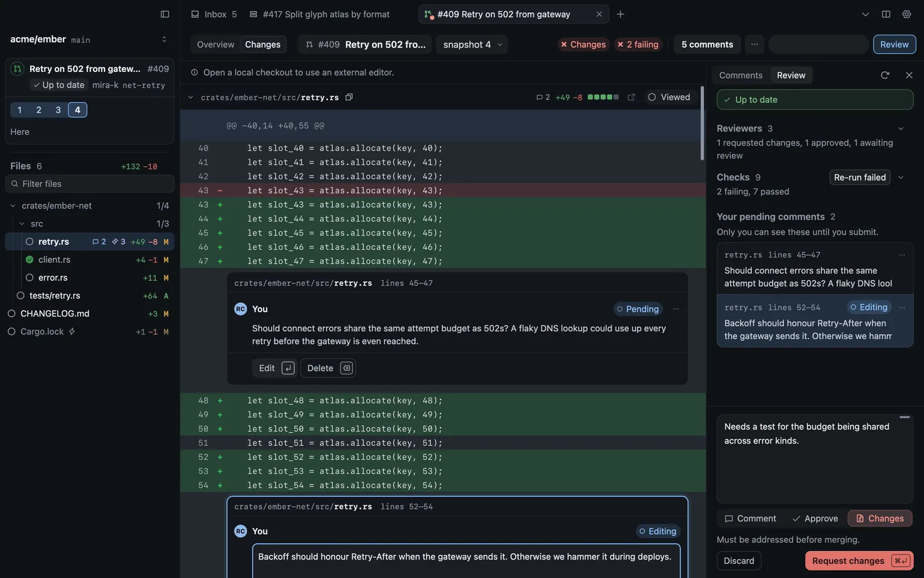Screen dimensions: 924x578
Task: Click the Filter files search field
Action: pyautogui.click(x=90, y=184)
